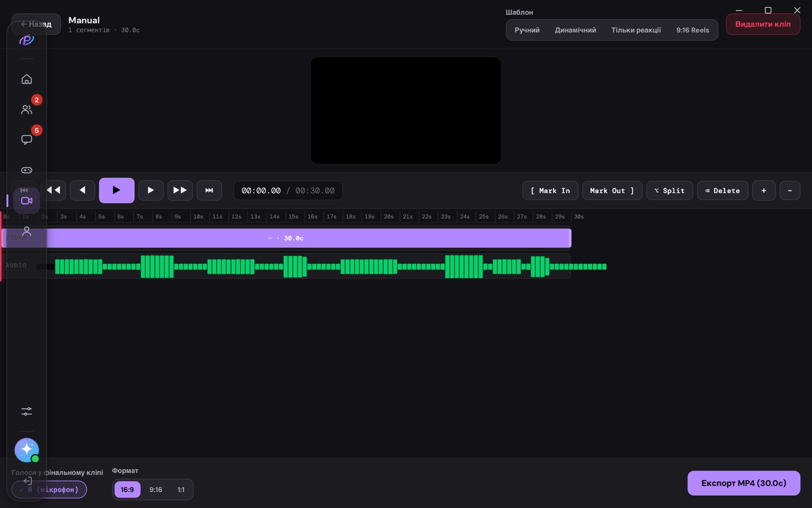812x508 pixels.
Task: Choose 16:9 format
Action: tap(127, 490)
